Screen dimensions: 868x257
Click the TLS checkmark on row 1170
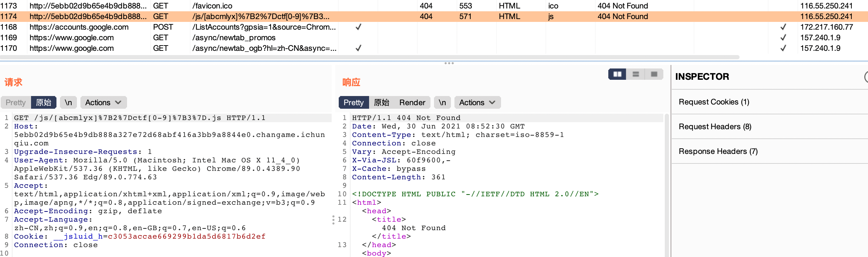(783, 48)
